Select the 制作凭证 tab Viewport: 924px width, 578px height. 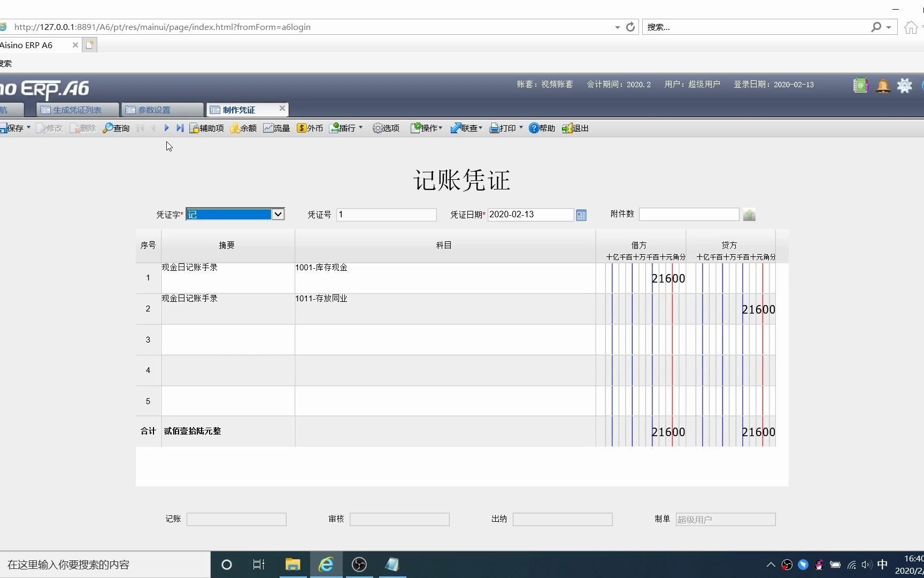pyautogui.click(x=239, y=110)
